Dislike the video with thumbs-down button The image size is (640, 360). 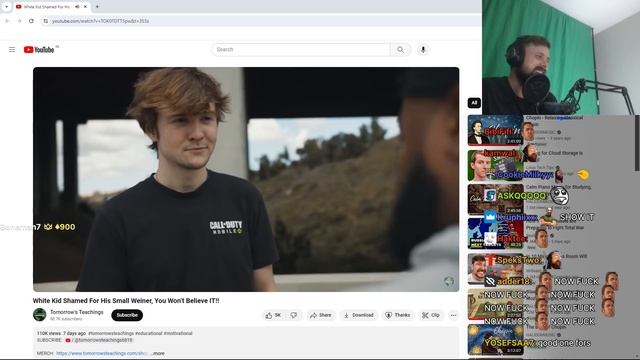pyautogui.click(x=294, y=315)
